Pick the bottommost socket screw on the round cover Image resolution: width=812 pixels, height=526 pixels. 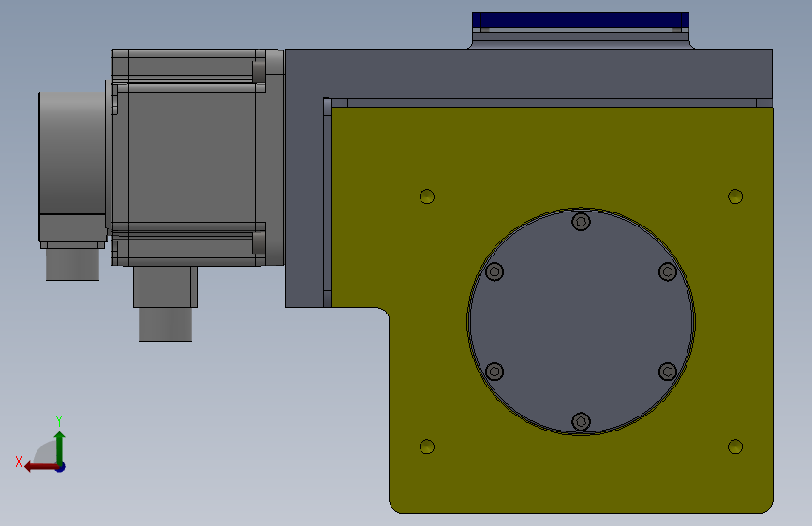pyautogui.click(x=581, y=421)
